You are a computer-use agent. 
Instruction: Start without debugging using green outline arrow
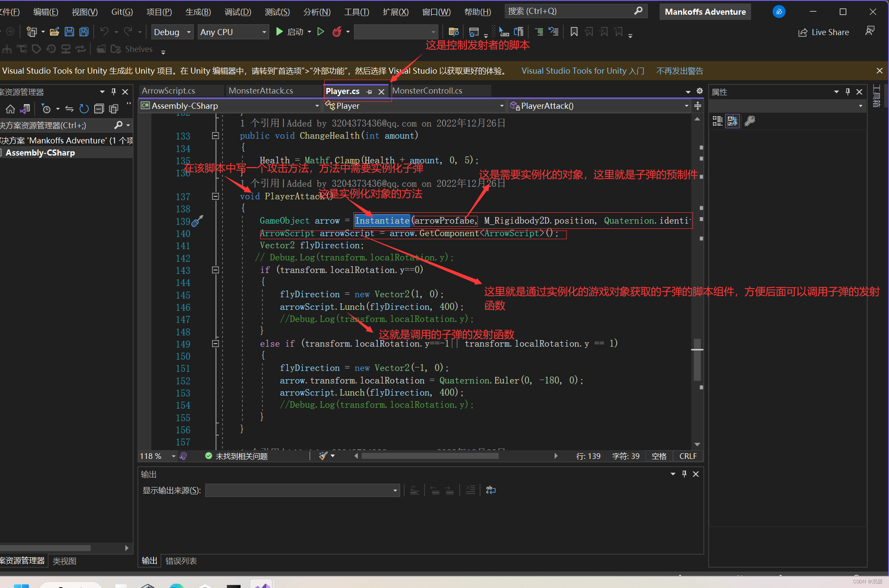[321, 32]
